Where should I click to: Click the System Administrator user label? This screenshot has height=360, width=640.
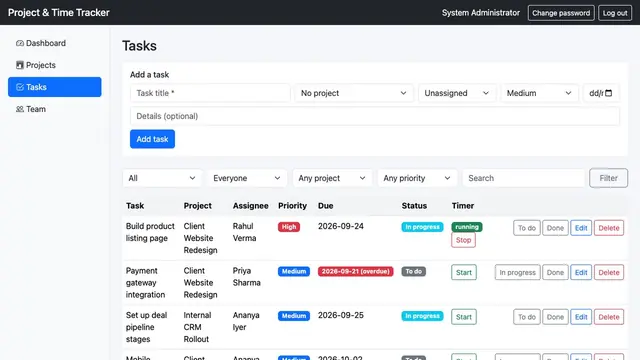tap(481, 13)
